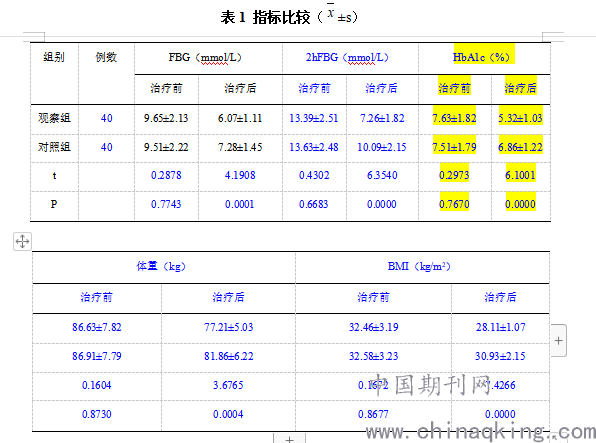Screen dimensions: 596x443
Task: Select the highlighted 5.32±1.03 cell
Action: [x=520, y=118]
